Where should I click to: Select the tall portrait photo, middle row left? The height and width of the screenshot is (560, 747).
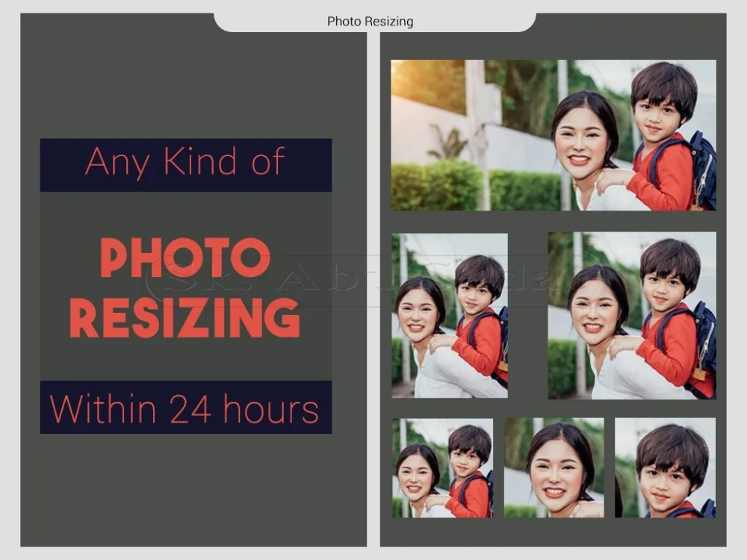point(449,315)
